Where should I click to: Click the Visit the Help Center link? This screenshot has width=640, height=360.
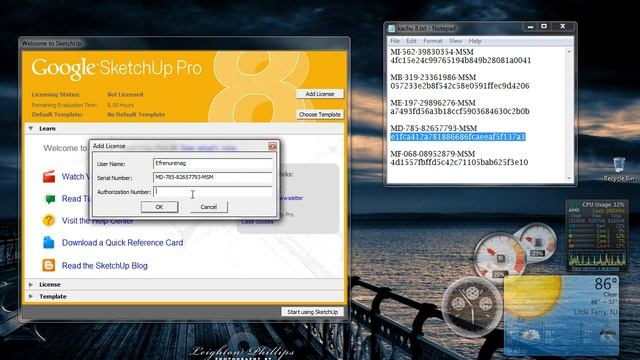click(x=97, y=221)
